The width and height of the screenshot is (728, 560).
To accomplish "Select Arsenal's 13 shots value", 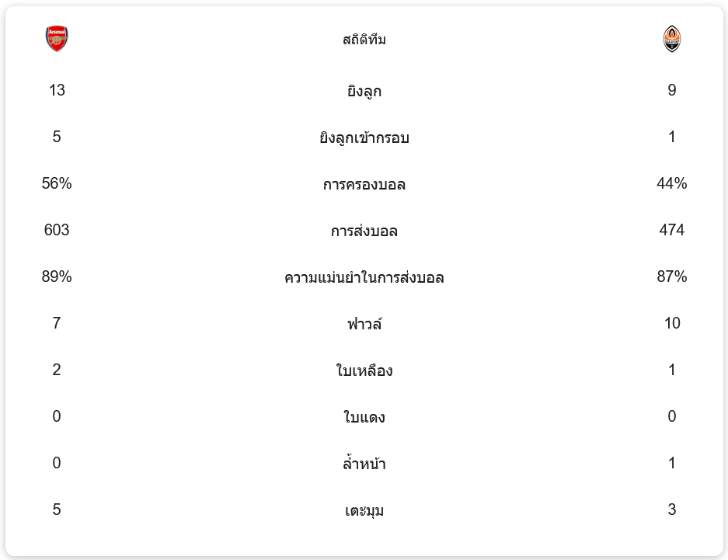I will point(57,90).
